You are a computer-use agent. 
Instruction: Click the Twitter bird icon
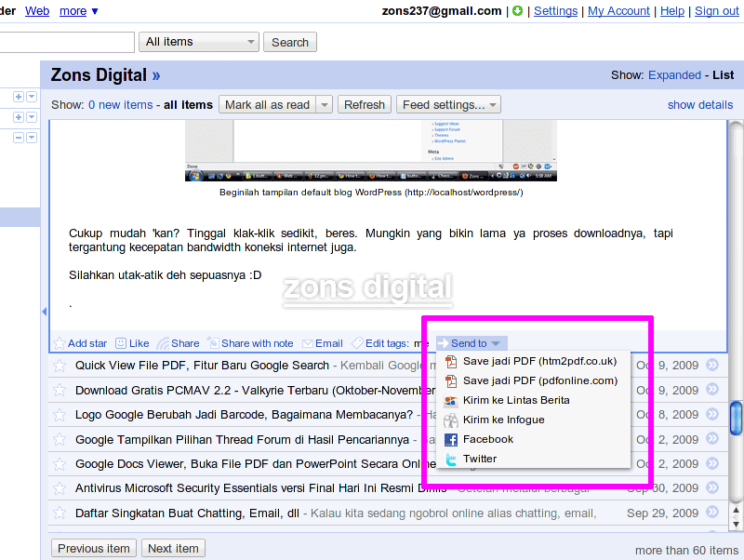coord(451,459)
